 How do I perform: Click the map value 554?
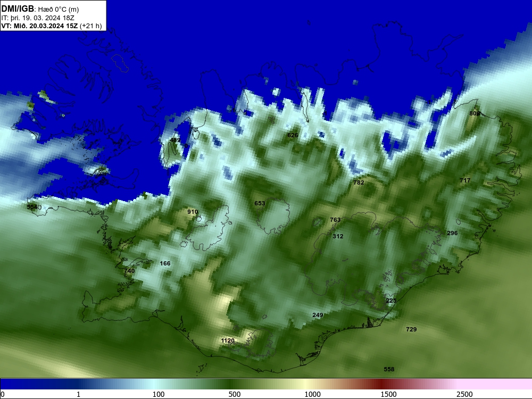point(32,206)
